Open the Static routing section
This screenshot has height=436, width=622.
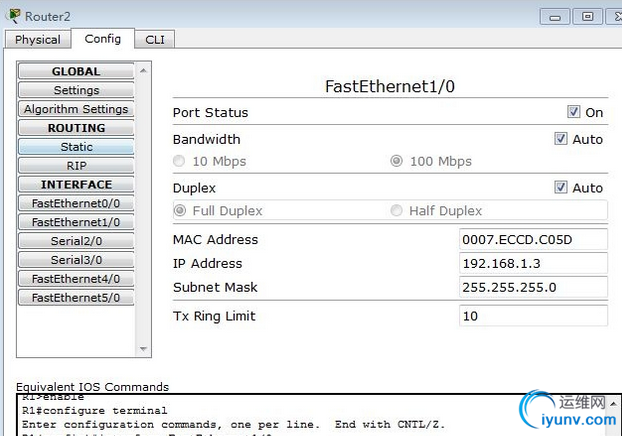[x=76, y=147]
